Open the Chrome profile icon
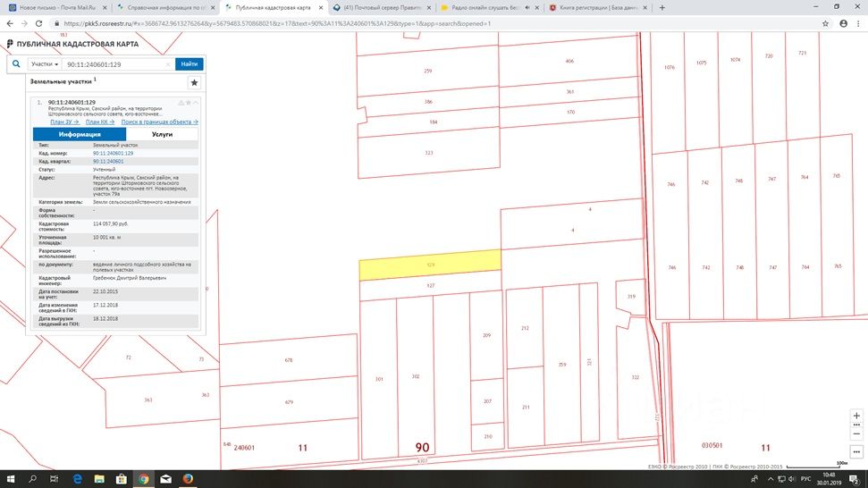The width and height of the screenshot is (868, 488). pyautogui.click(x=844, y=24)
